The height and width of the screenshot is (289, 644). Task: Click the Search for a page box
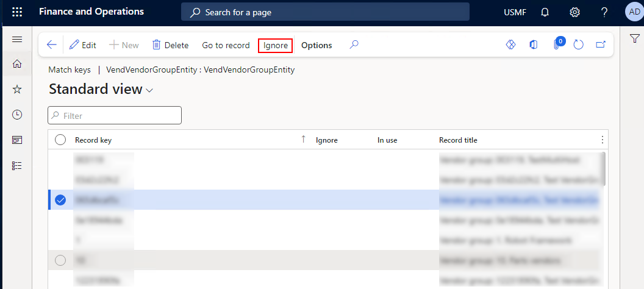(325, 12)
